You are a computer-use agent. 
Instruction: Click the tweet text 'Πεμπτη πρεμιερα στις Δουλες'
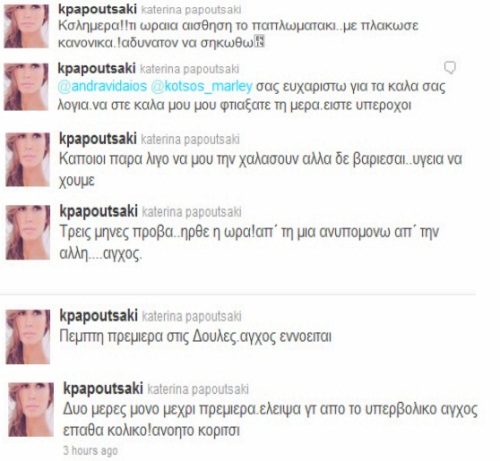pos(147,336)
